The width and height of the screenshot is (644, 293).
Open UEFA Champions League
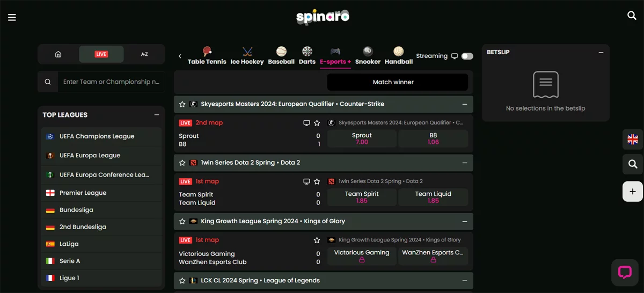click(101, 136)
